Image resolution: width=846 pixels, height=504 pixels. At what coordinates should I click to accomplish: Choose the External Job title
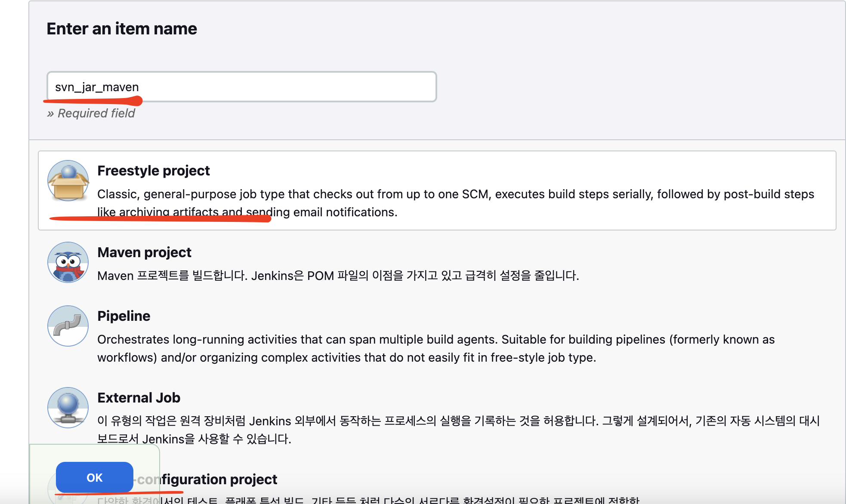click(139, 398)
